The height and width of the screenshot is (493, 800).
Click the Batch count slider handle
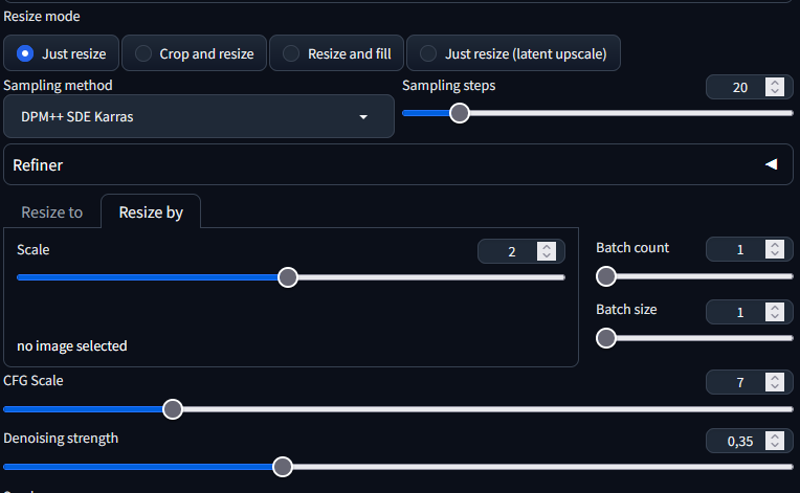(x=606, y=276)
